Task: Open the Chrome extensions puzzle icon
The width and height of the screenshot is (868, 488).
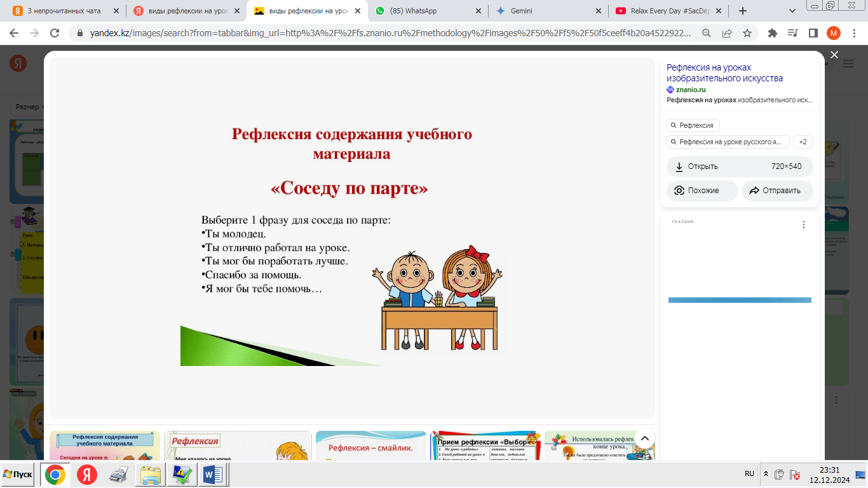Action: pyautogui.click(x=773, y=34)
